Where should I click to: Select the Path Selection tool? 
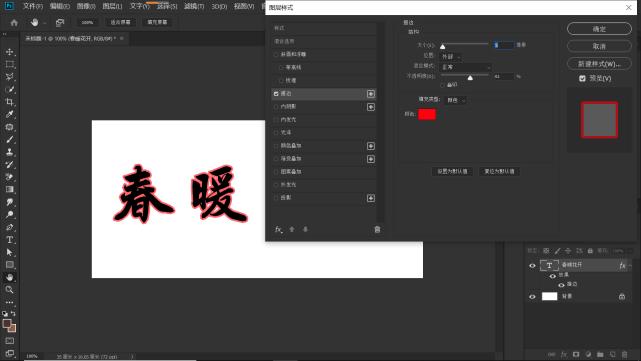pyautogui.click(x=9, y=252)
